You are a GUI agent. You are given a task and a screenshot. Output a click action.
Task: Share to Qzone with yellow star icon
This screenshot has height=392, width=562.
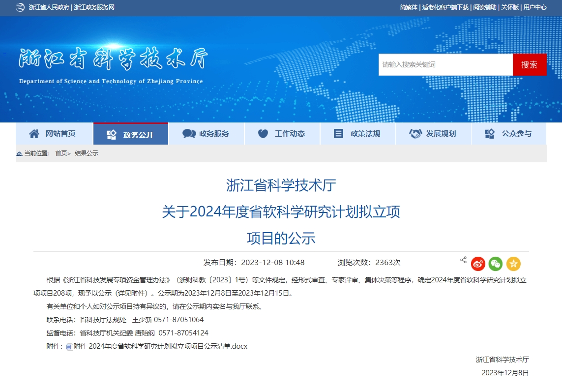pos(513,264)
